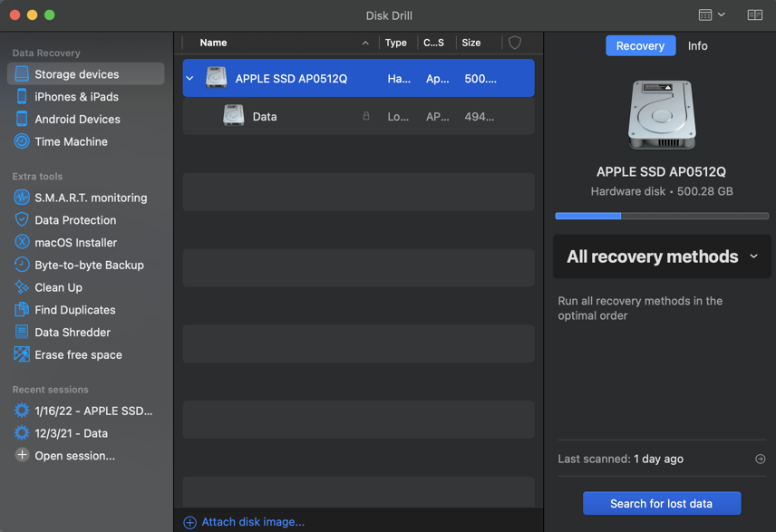
Task: Click the Data Protection shield icon
Action: 22,219
